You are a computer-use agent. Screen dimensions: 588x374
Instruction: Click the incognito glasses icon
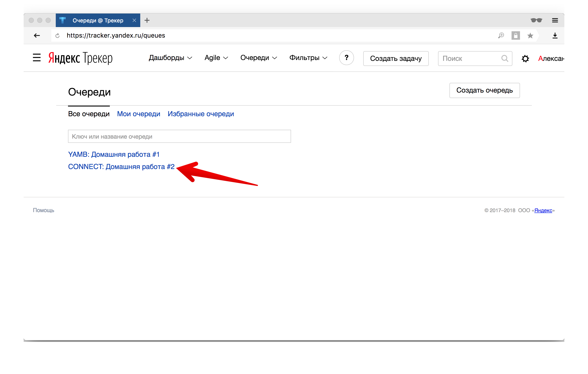coord(536,20)
